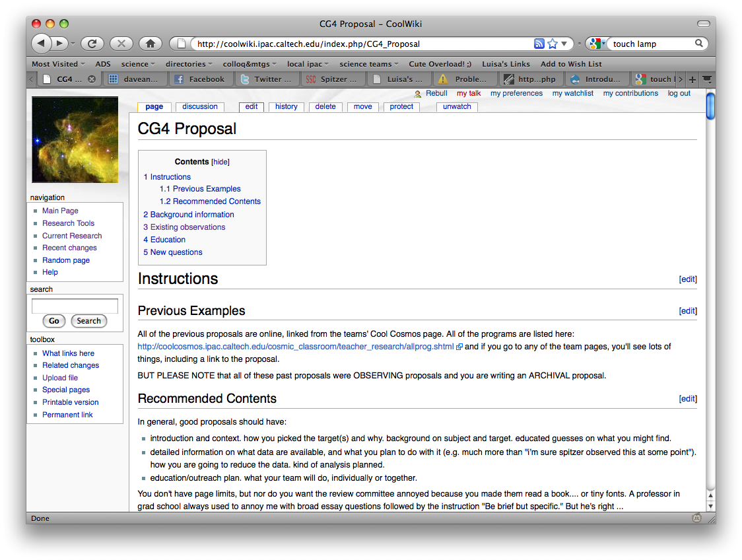The width and height of the screenshot is (742, 560).
Task: Open the Most Visited bookmarks dropdown
Action: pyautogui.click(x=58, y=64)
